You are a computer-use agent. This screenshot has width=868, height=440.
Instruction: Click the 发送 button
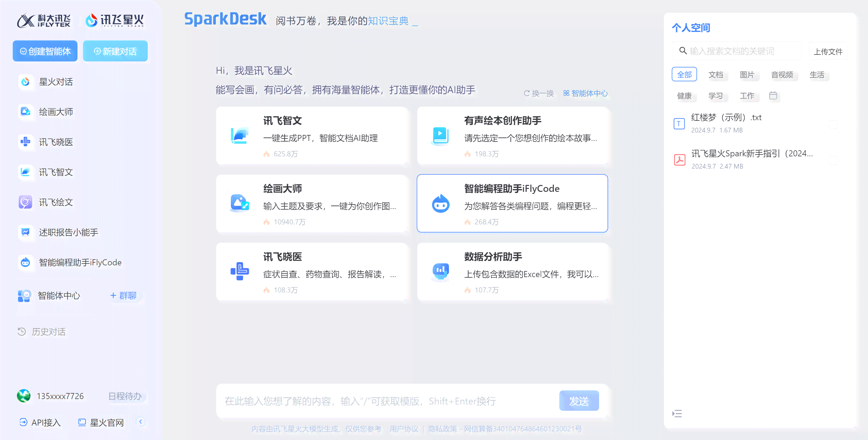(579, 401)
